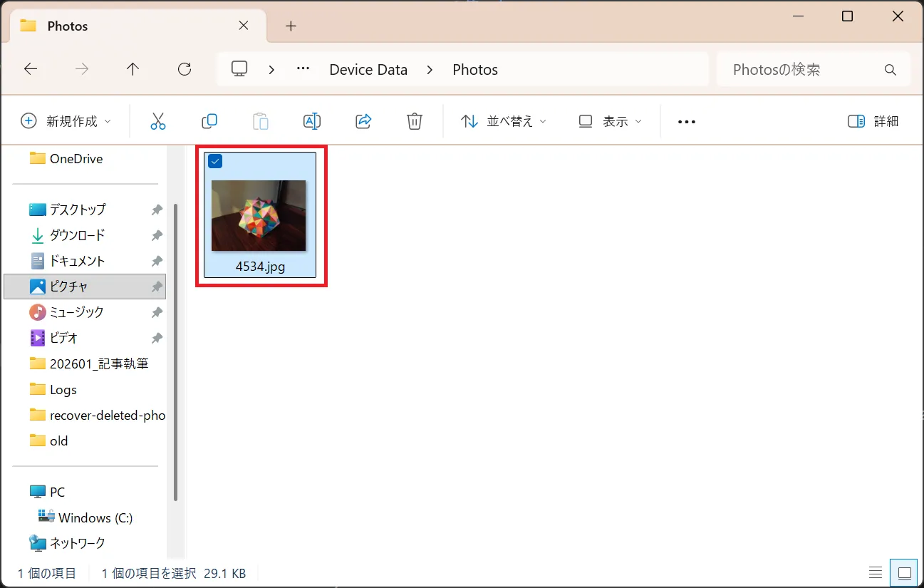Uncheck the selection checkbox on 4534.jpg

tap(215, 161)
